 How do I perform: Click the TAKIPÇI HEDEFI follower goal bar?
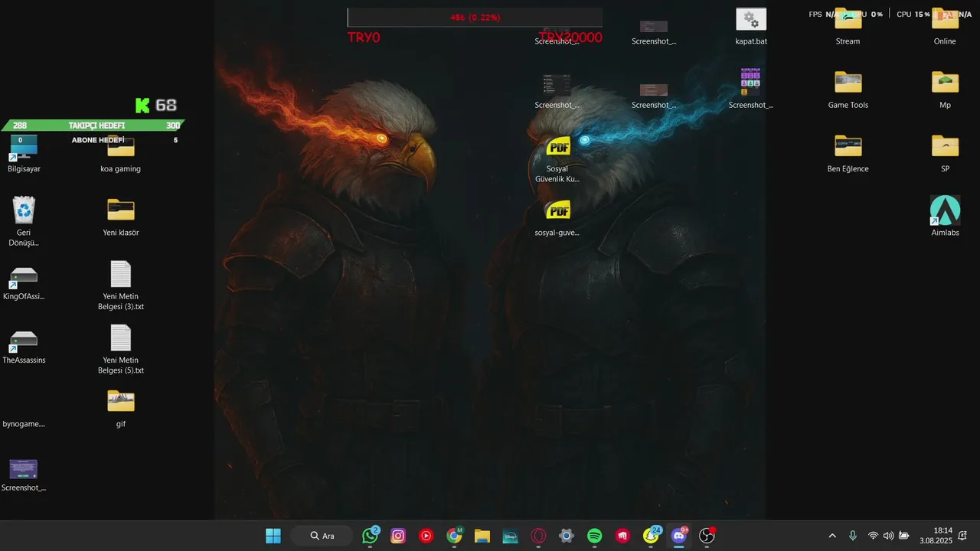pos(93,126)
